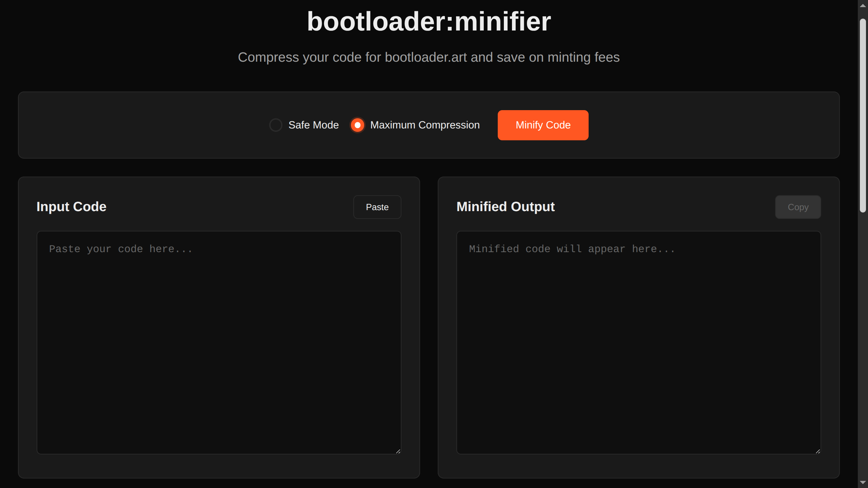Click the Minify Code button

(x=542, y=125)
